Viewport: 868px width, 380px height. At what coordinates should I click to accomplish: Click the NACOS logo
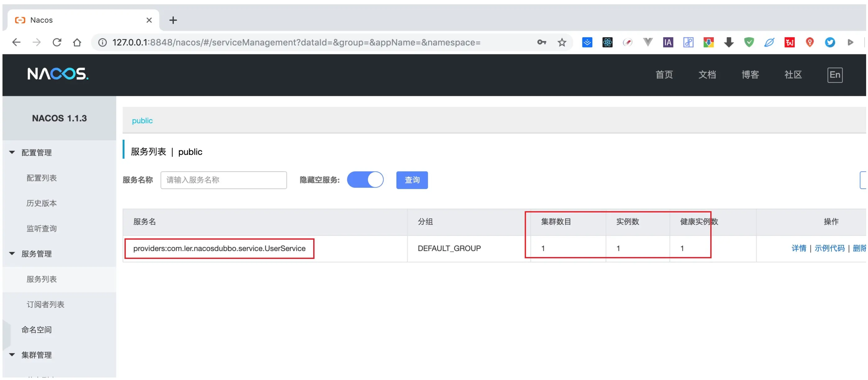[x=58, y=74]
